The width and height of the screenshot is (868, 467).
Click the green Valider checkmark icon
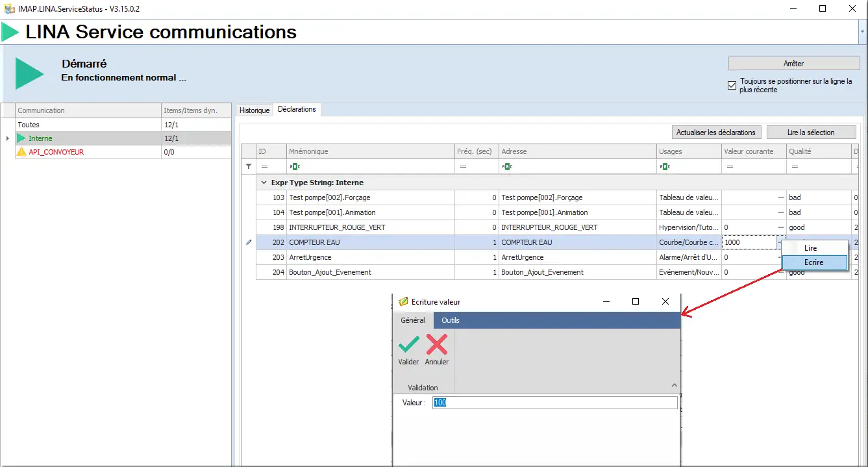tap(408, 344)
